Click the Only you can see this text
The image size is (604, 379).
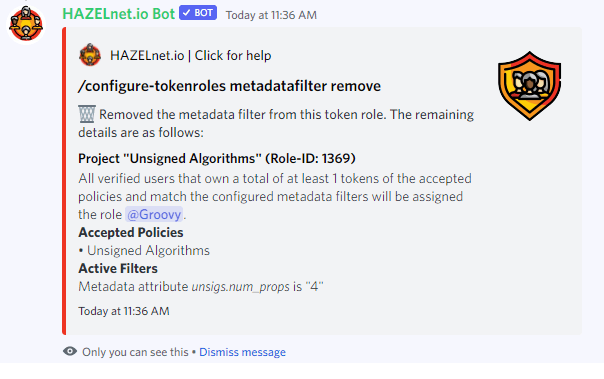point(135,352)
